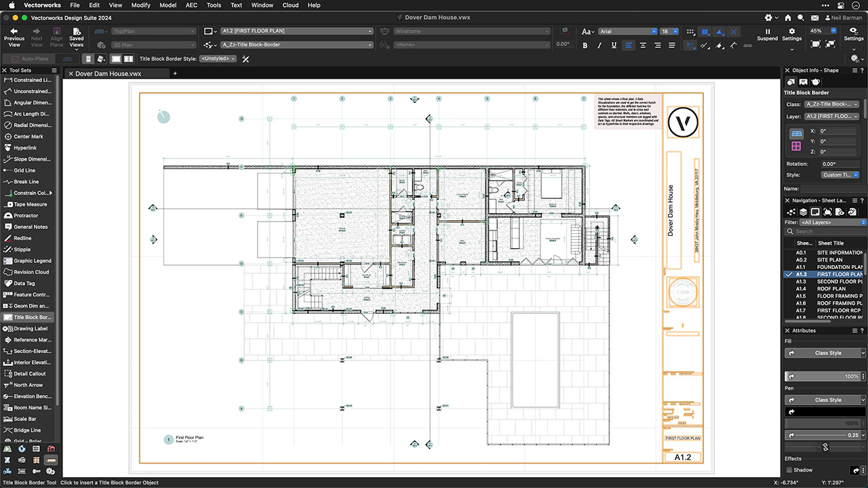The height and width of the screenshot is (488, 868).
Task: Select the Tape Measure tool
Action: coord(30,204)
